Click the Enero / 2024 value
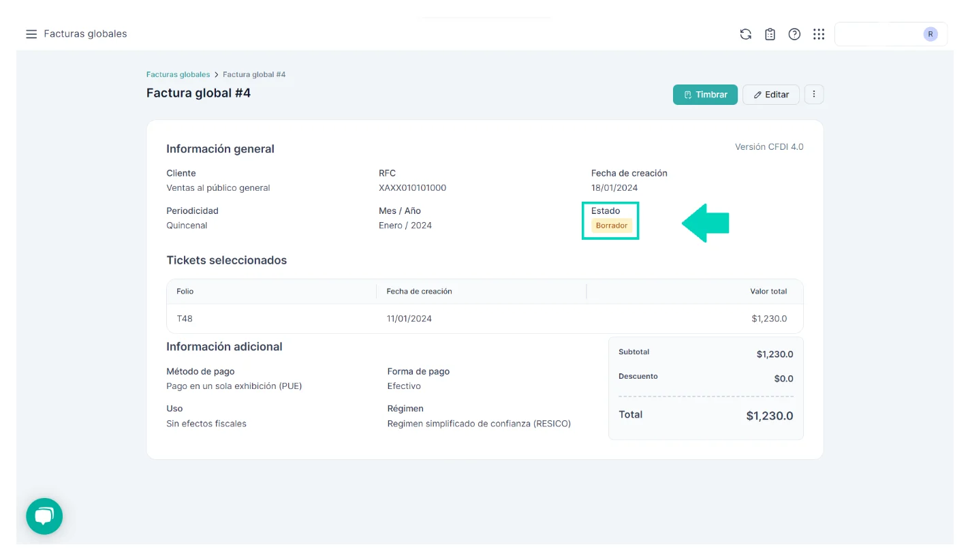The image size is (970, 560). [x=405, y=225]
